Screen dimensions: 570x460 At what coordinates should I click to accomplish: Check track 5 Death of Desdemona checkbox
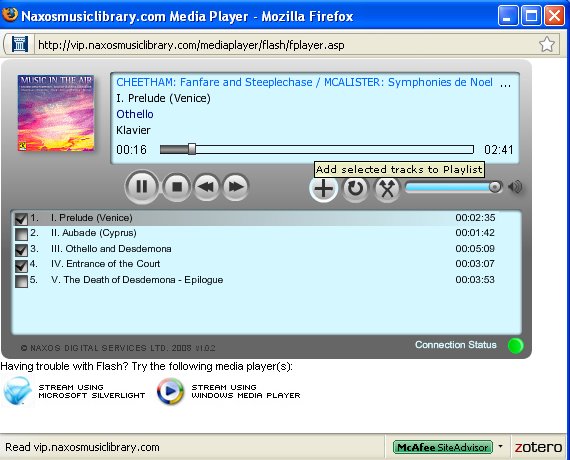(x=21, y=281)
